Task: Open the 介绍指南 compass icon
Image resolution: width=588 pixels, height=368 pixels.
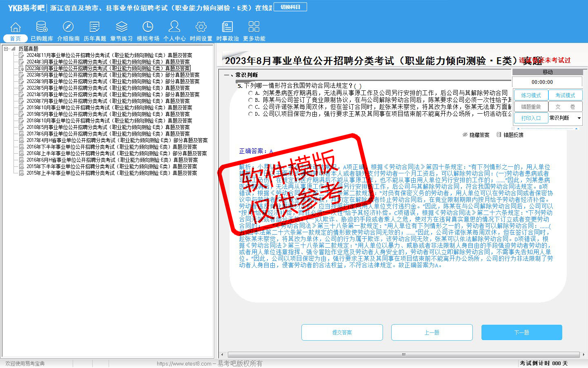Action: click(68, 27)
